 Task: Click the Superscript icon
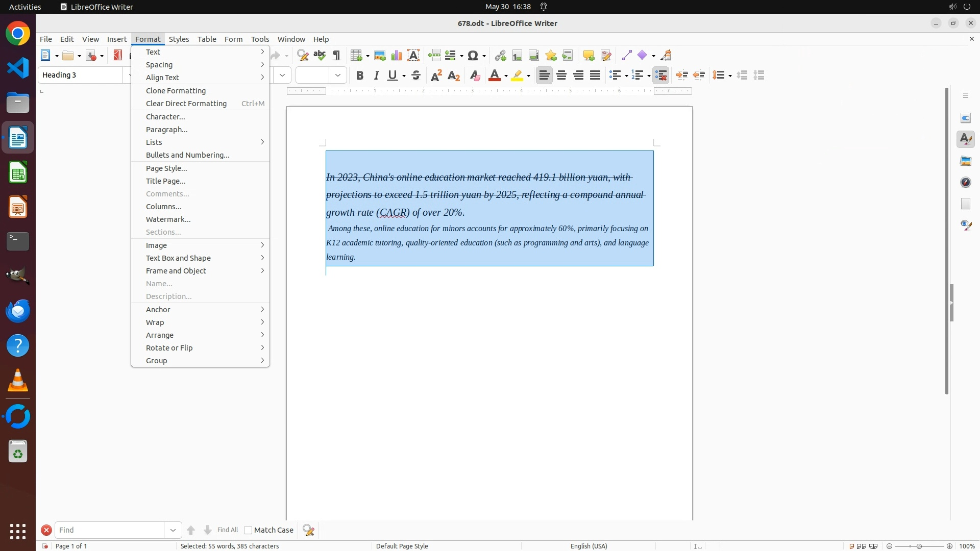[436, 76]
